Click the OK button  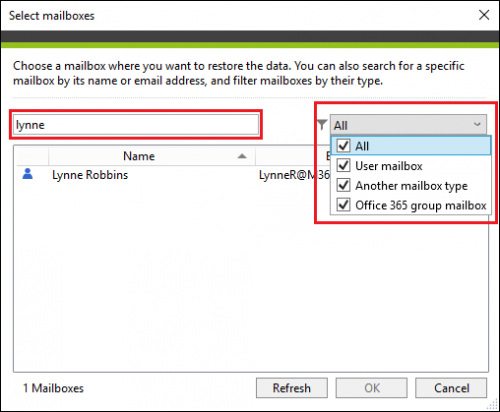372,388
